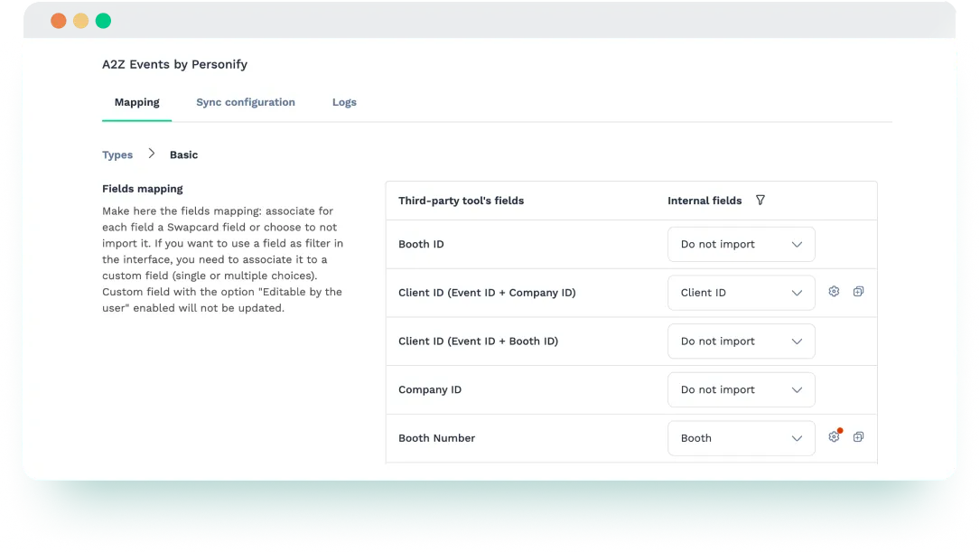Click the 'Booth ID' field label
Viewport: 980px width, 552px height.
[x=421, y=245]
